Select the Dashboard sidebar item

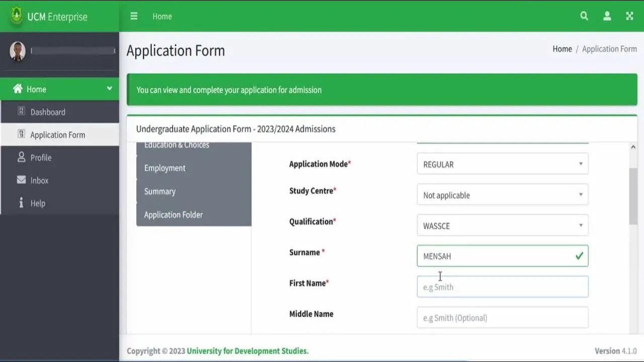(x=60, y=112)
